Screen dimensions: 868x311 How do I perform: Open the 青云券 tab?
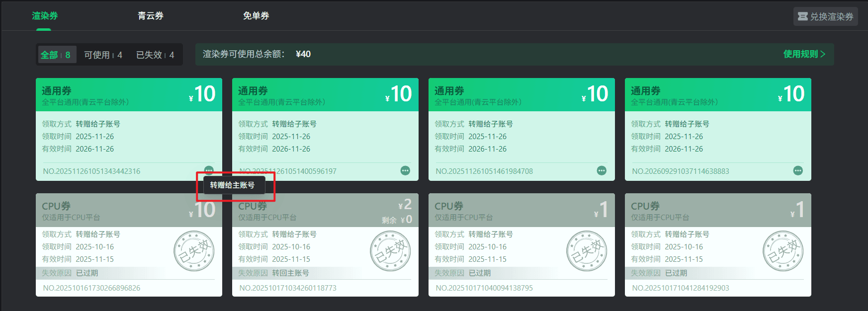[151, 16]
